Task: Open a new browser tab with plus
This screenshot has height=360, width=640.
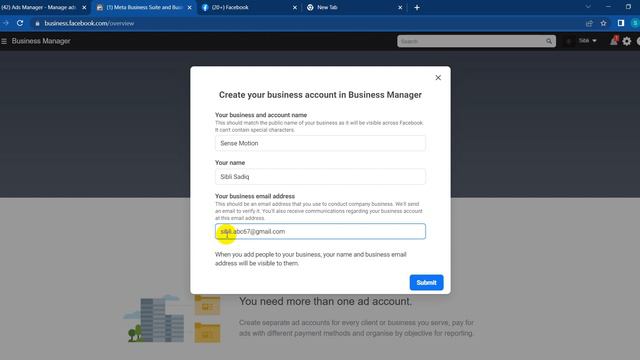Action: coord(417,7)
